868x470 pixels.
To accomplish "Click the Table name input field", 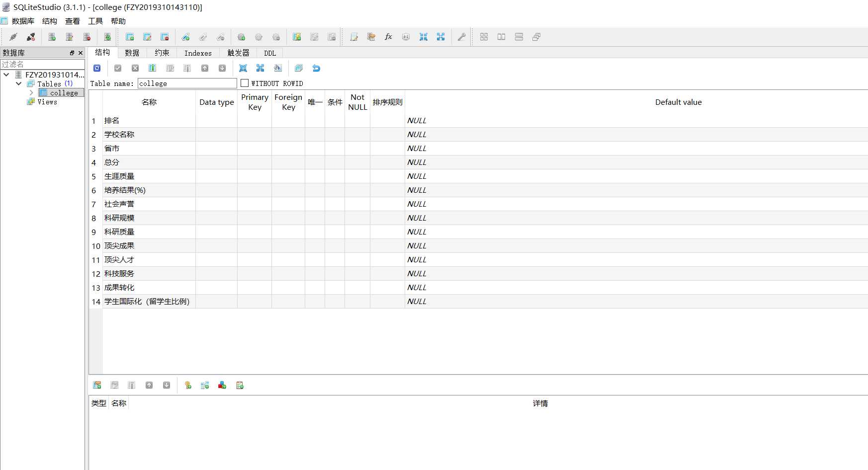I will pyautogui.click(x=187, y=83).
